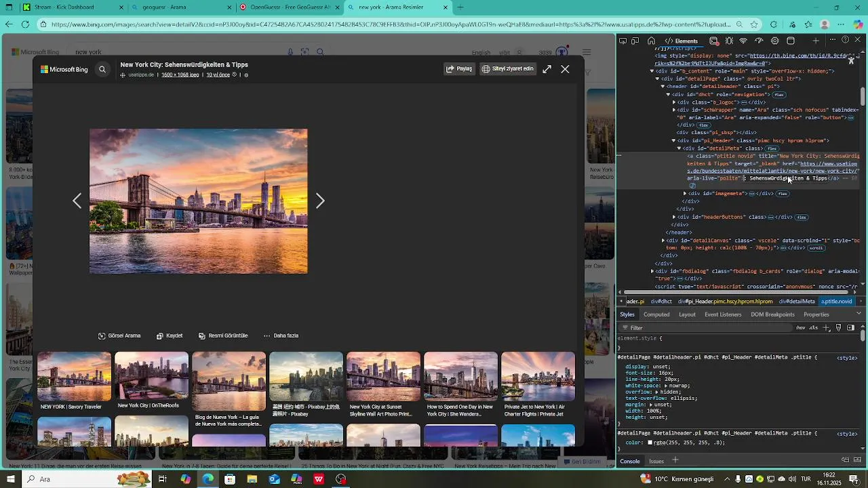The width and height of the screenshot is (868, 488).
Task: Open Windows Start menu
Action: point(10,479)
